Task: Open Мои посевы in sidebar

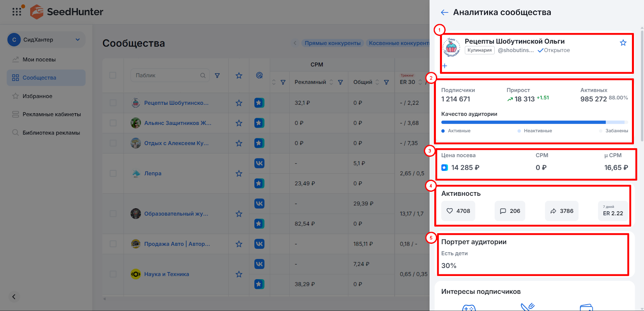Action: tap(39, 60)
